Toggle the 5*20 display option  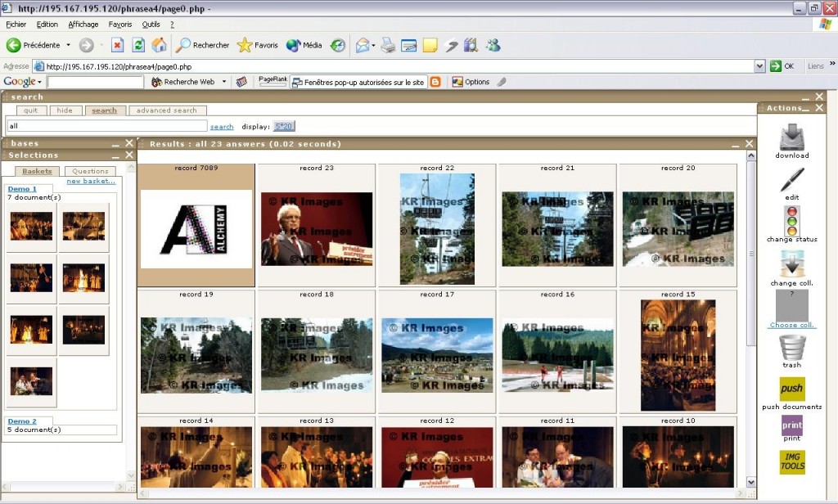point(284,126)
